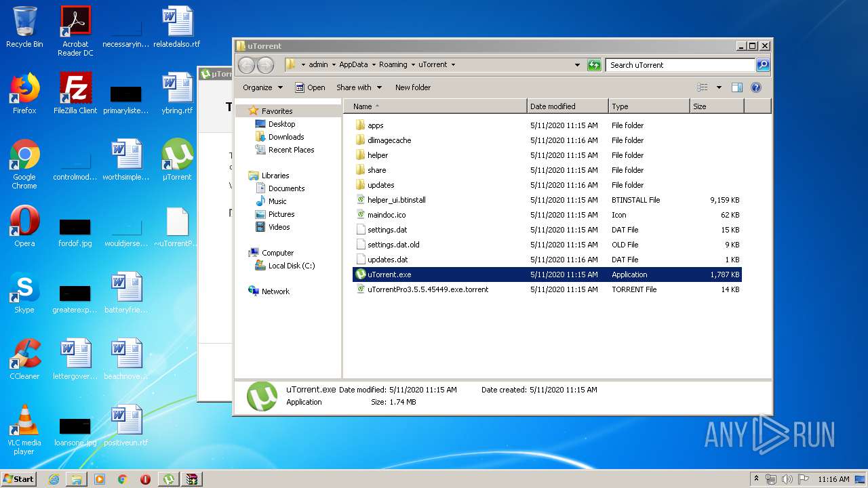Click the AppData breadcrumb segment
This screenshot has height=488, width=868.
tap(353, 65)
